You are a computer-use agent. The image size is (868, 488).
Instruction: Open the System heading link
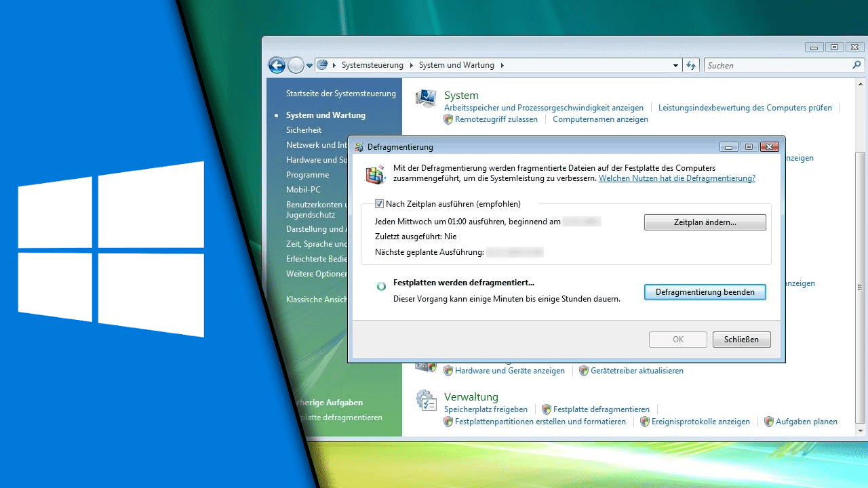click(x=461, y=96)
